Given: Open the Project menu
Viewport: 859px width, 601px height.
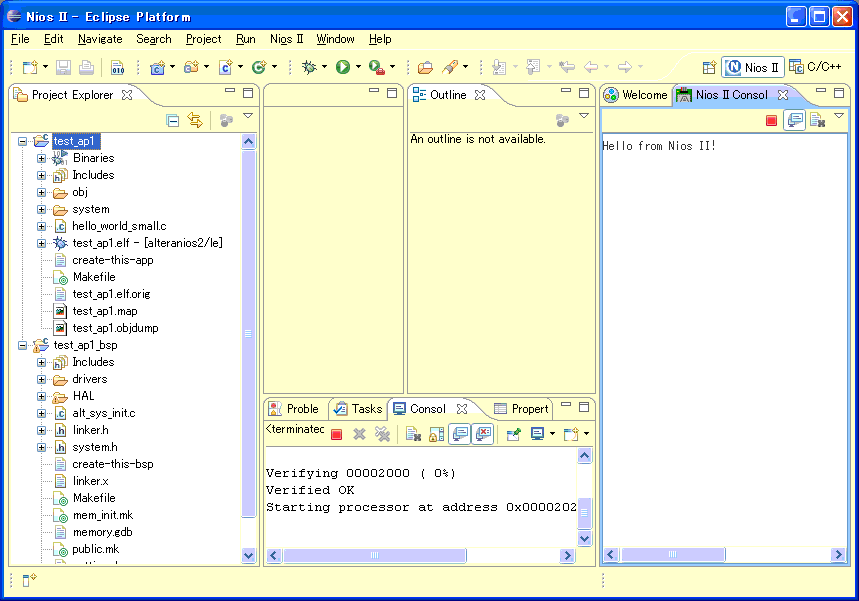Looking at the screenshot, I should point(204,39).
